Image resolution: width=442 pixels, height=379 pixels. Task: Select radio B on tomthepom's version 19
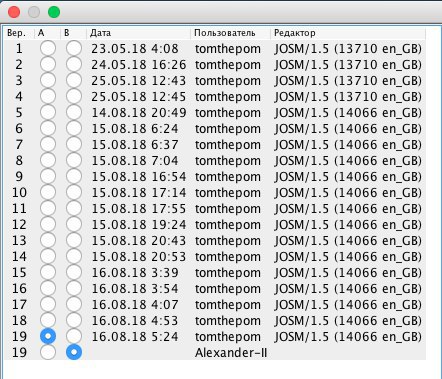point(74,336)
